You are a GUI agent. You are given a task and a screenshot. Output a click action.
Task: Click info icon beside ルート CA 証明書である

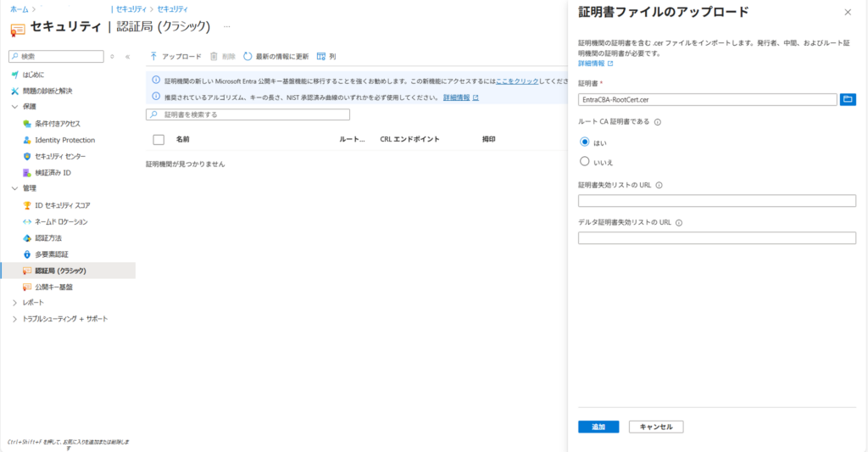[x=658, y=122]
